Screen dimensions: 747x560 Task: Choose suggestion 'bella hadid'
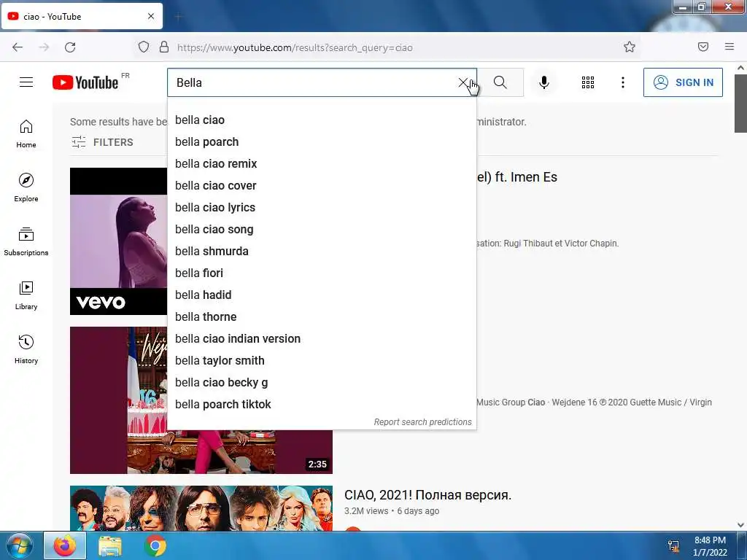pyautogui.click(x=322, y=295)
